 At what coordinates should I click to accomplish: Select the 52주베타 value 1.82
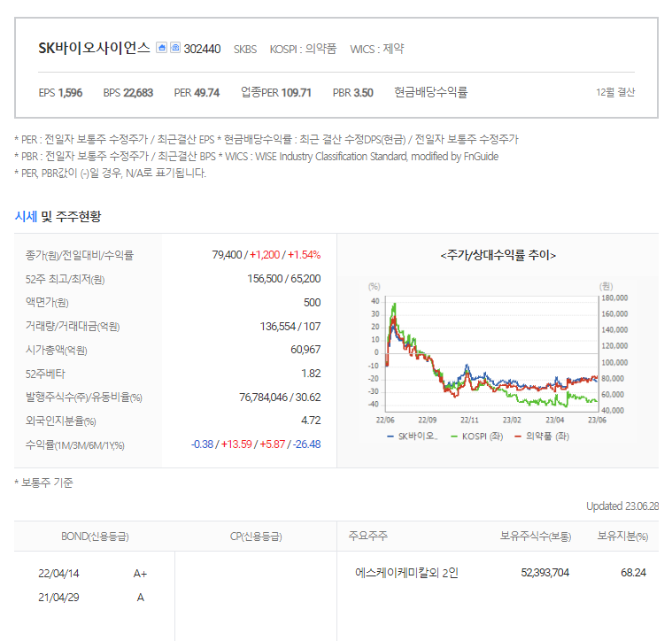coord(311,374)
